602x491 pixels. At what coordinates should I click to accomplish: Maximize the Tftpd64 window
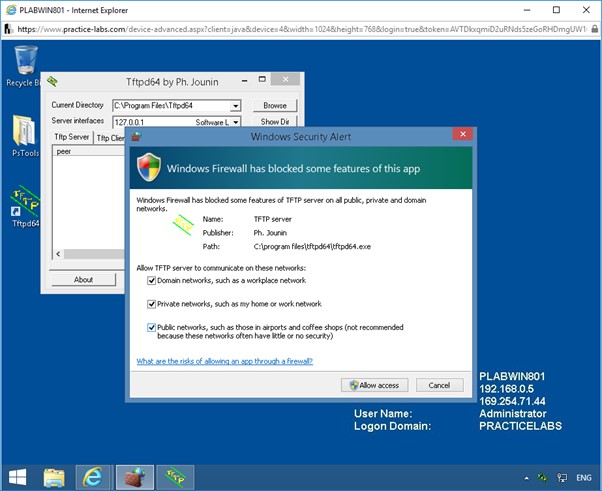(262, 79)
